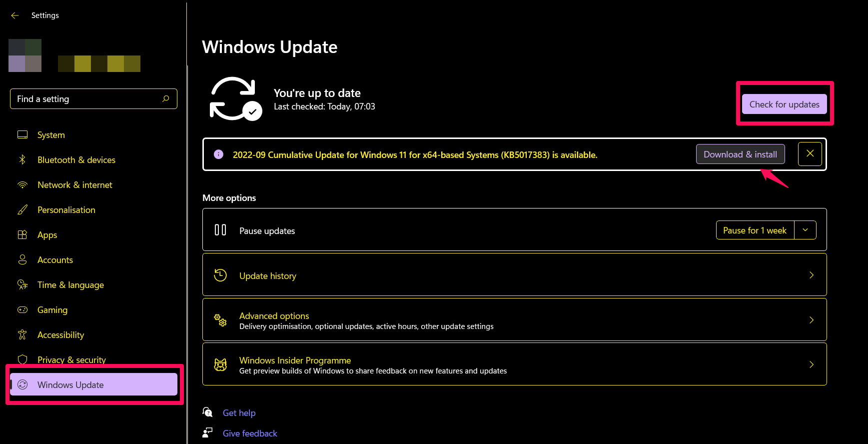Viewport: 868px width, 444px height.
Task: Open the Get help link
Action: click(x=239, y=412)
